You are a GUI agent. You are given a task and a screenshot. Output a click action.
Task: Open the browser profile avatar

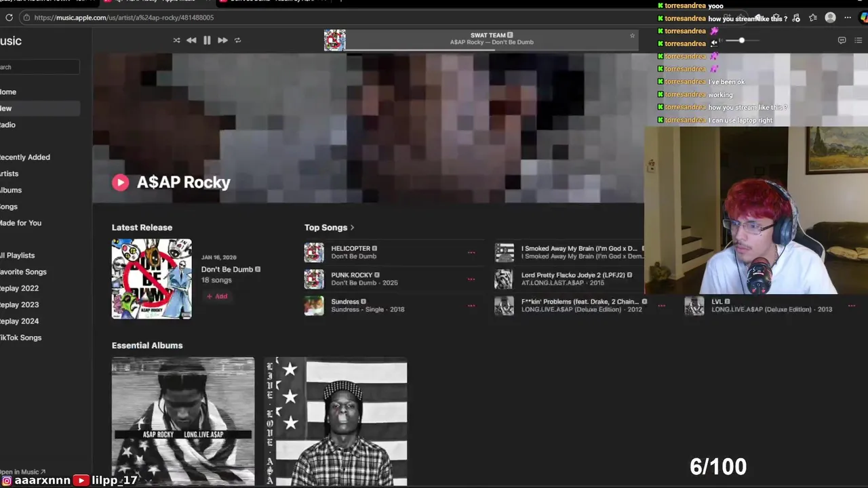coord(830,18)
